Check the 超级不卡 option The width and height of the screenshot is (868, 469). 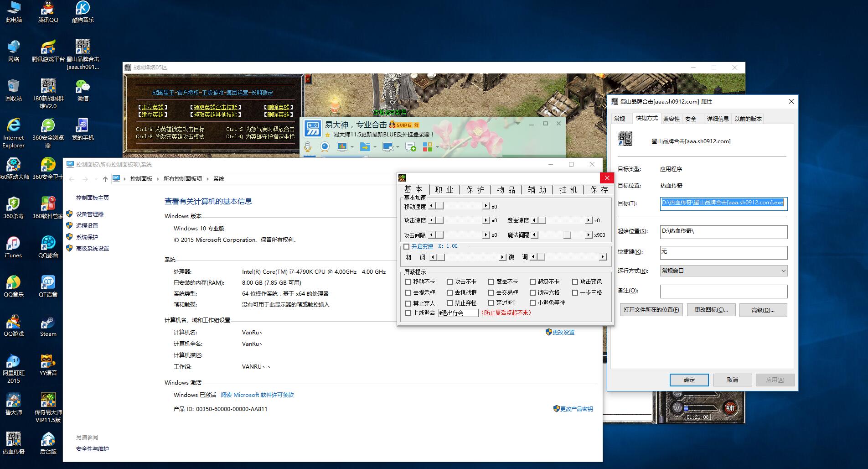533,281
